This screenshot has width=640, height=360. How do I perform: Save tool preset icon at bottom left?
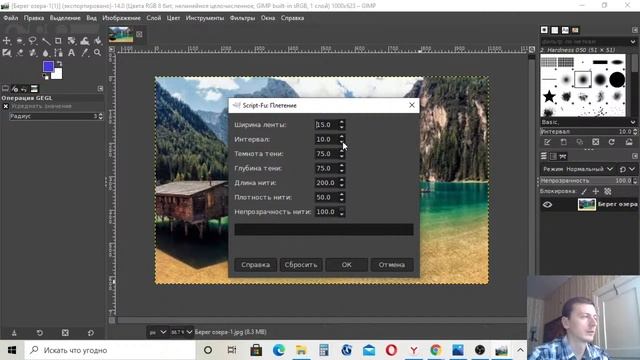coord(14,333)
